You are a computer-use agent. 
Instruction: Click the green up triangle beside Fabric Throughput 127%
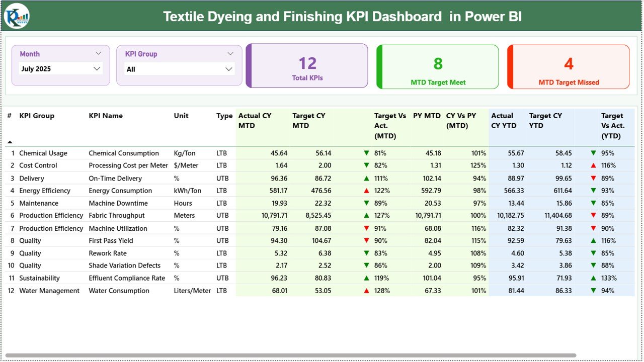pos(367,215)
